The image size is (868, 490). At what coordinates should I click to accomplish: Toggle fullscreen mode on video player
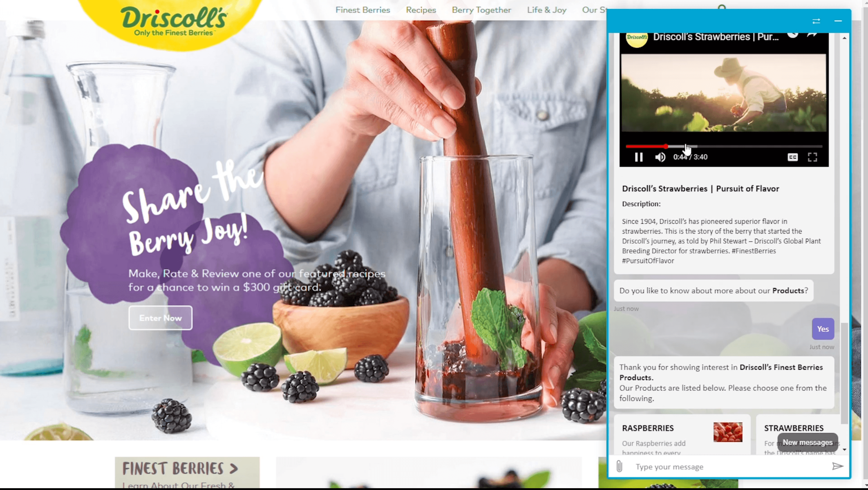coord(813,156)
